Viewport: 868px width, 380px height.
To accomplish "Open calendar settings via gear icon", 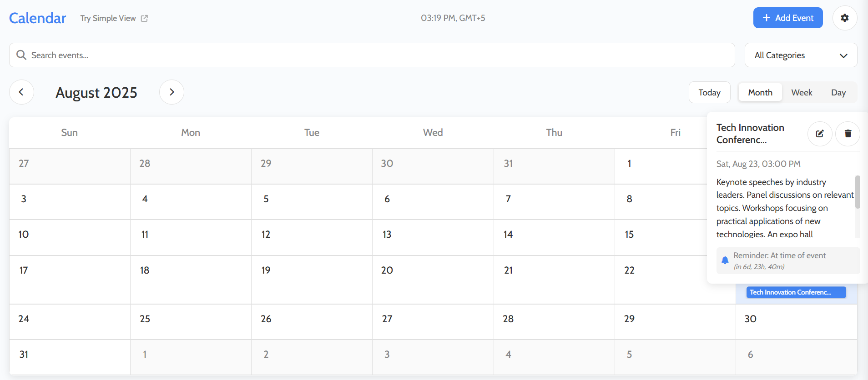I will 845,18.
